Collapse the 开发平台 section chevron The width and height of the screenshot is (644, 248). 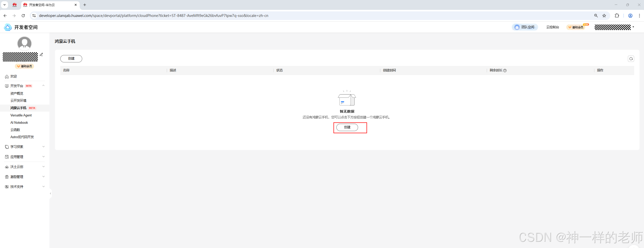pyautogui.click(x=43, y=86)
